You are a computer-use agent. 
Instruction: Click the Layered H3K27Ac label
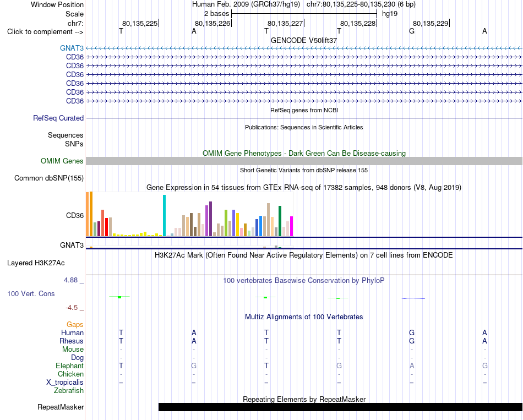pos(36,263)
